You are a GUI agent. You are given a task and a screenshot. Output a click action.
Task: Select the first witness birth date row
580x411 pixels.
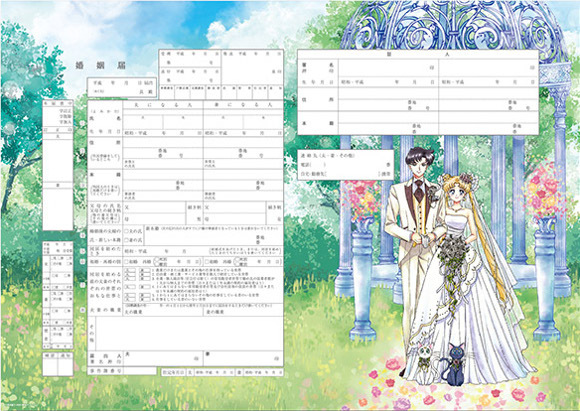pyautogui.click(x=388, y=82)
